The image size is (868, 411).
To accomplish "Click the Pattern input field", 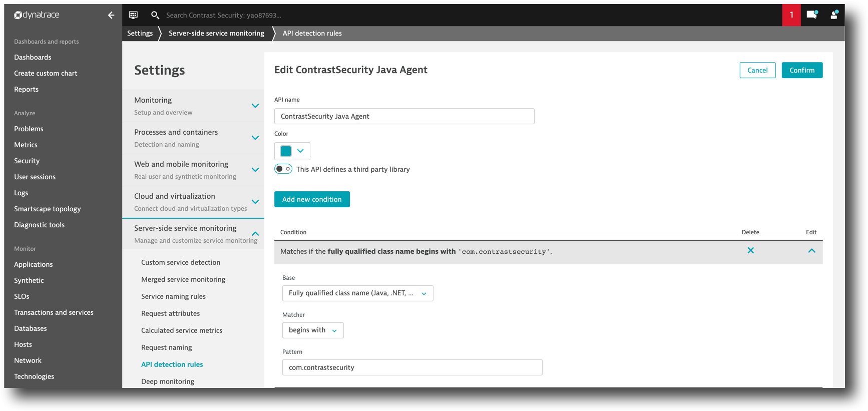I will pyautogui.click(x=412, y=367).
